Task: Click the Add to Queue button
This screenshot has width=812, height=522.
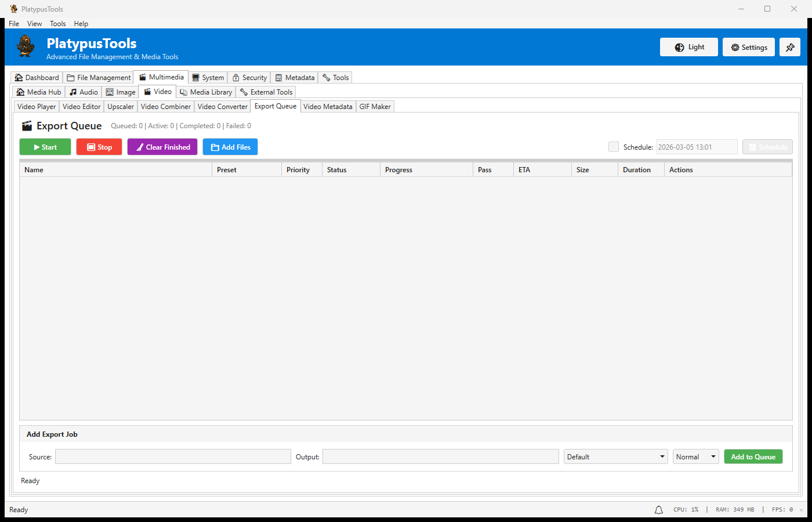Action: point(753,457)
